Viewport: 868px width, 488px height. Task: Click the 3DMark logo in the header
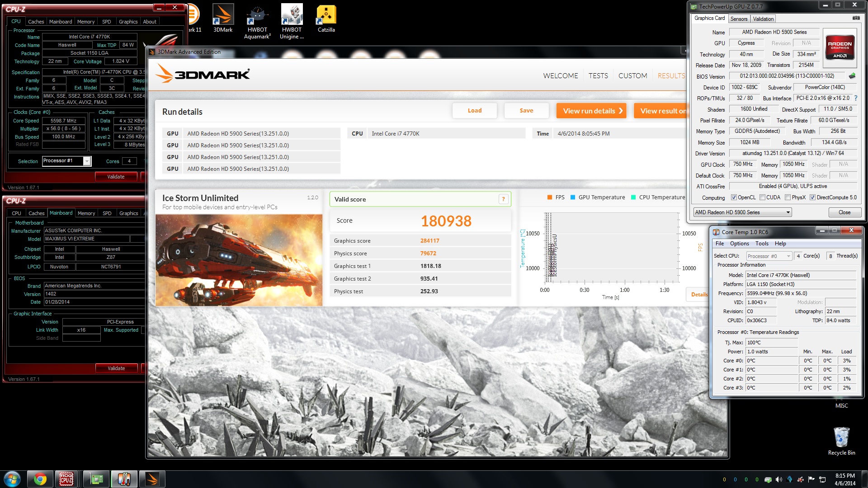click(203, 74)
